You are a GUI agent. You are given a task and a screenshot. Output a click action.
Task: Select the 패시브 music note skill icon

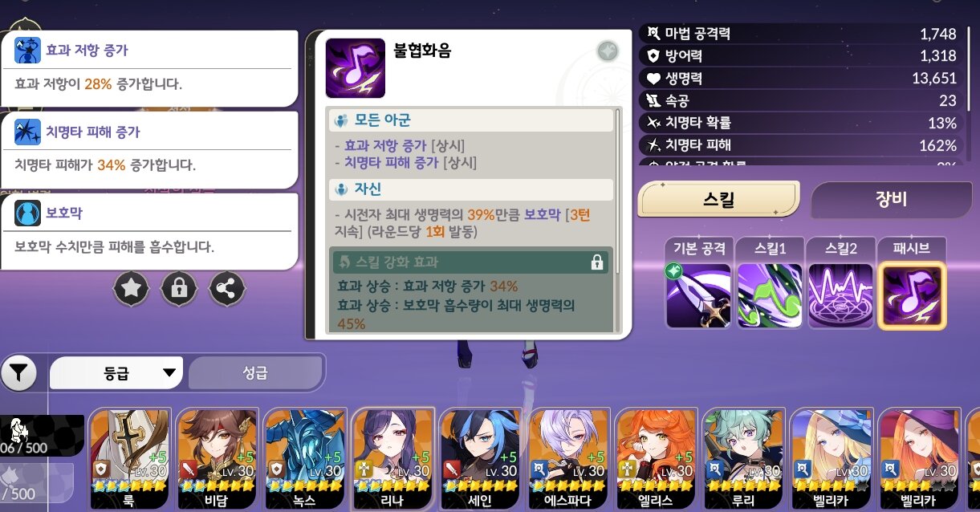[x=912, y=295]
